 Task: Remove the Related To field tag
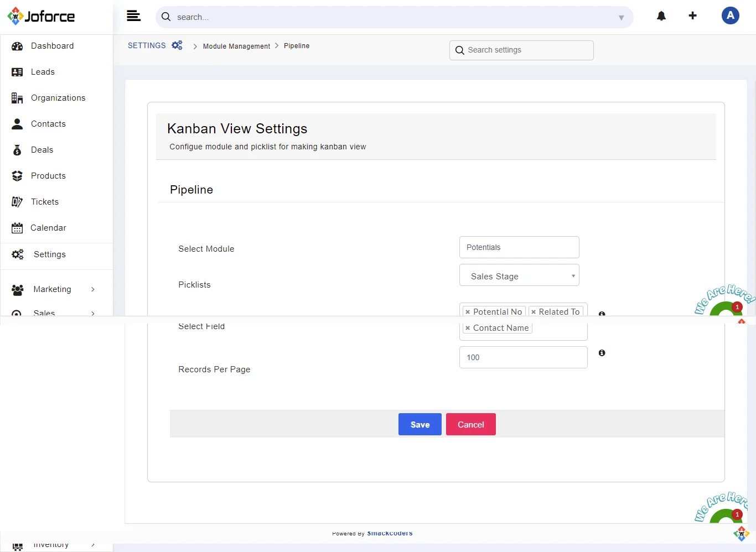[x=534, y=312]
